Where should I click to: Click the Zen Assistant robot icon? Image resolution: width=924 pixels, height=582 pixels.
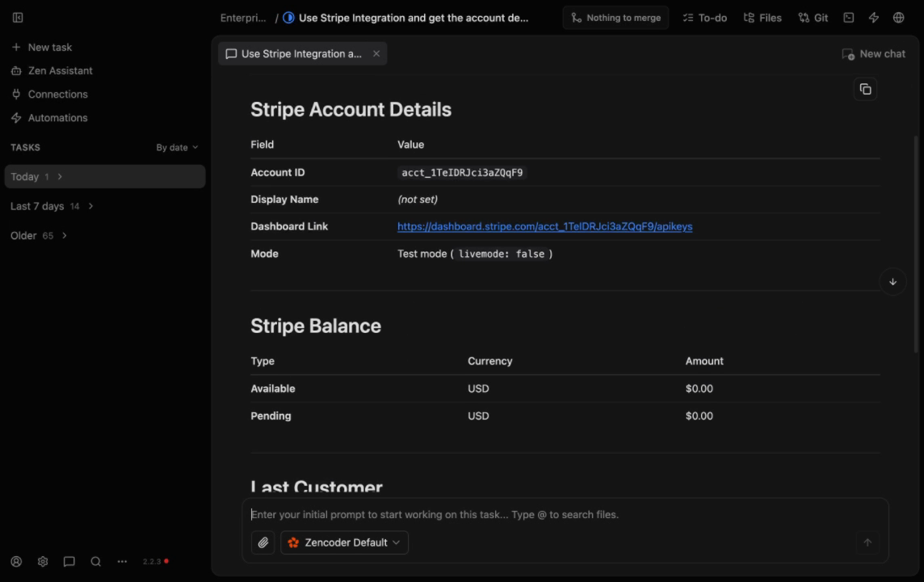click(x=16, y=71)
